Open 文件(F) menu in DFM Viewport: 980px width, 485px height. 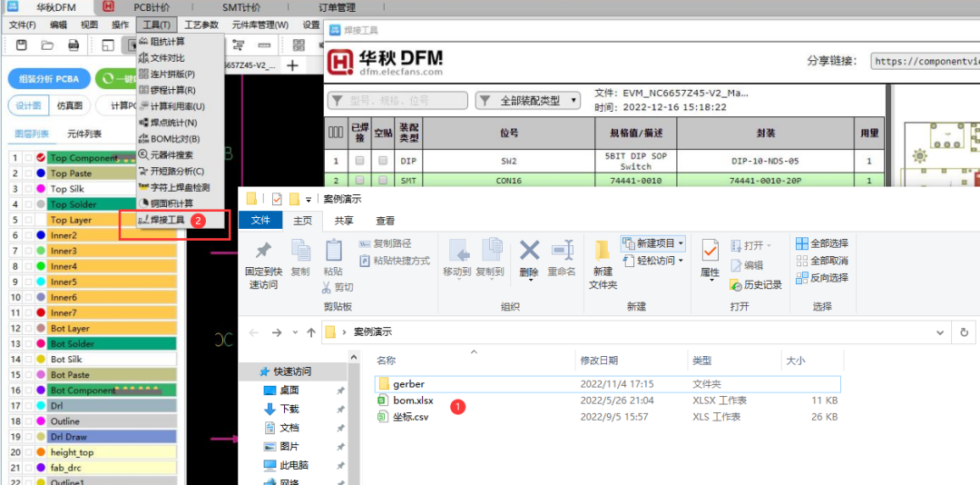tap(22, 25)
